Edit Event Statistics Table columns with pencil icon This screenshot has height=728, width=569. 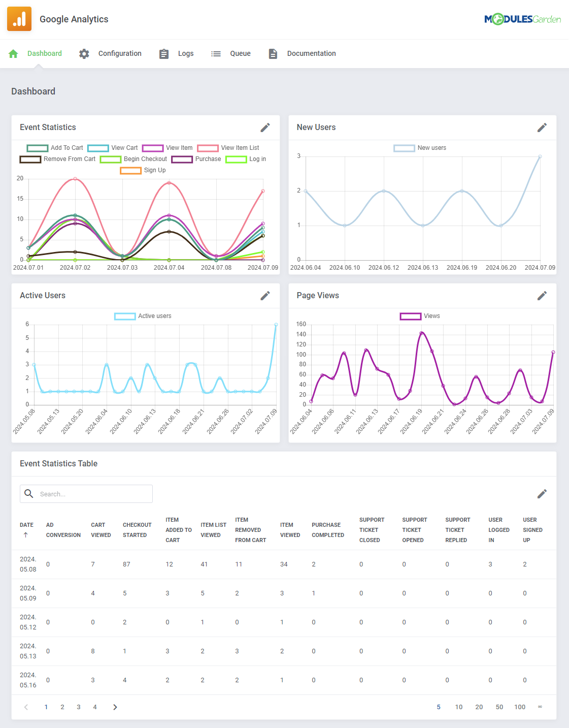pyautogui.click(x=542, y=494)
